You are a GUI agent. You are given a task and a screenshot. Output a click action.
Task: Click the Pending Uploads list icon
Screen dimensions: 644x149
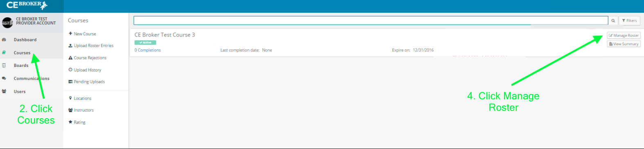click(70, 82)
